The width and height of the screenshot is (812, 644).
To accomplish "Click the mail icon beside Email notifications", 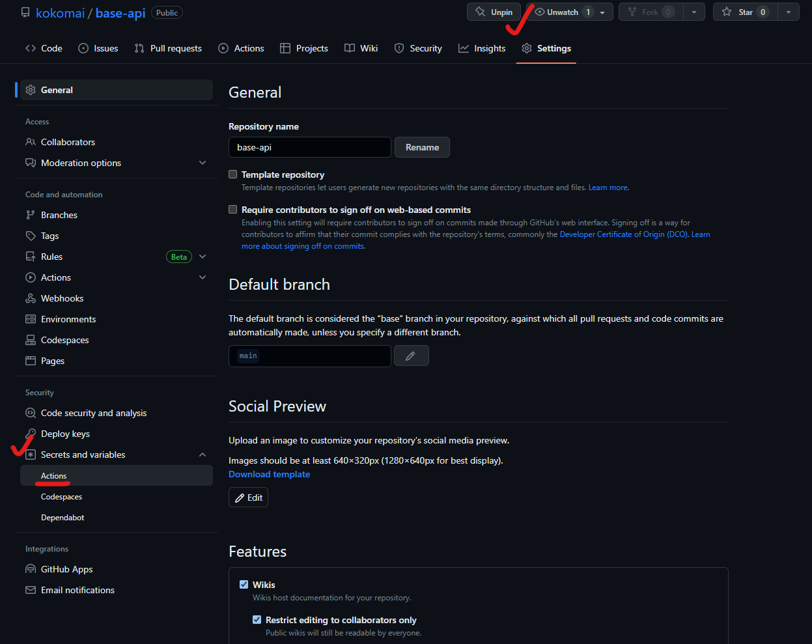I will pyautogui.click(x=31, y=590).
